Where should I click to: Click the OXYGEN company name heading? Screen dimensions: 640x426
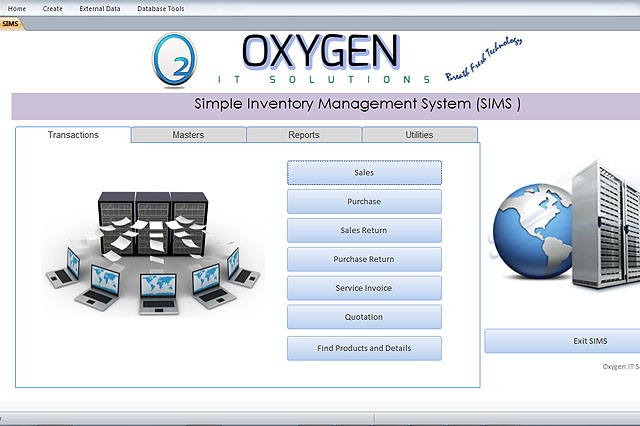[321, 51]
